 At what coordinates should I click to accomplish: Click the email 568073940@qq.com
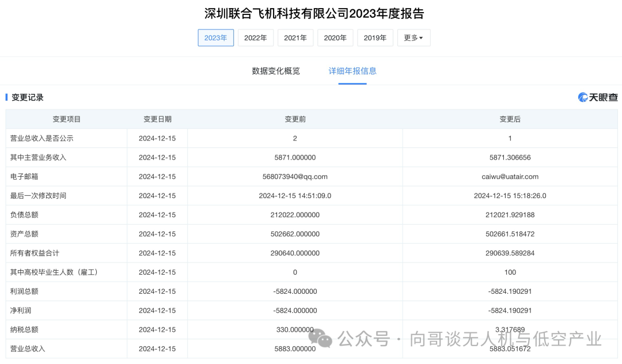tap(295, 176)
